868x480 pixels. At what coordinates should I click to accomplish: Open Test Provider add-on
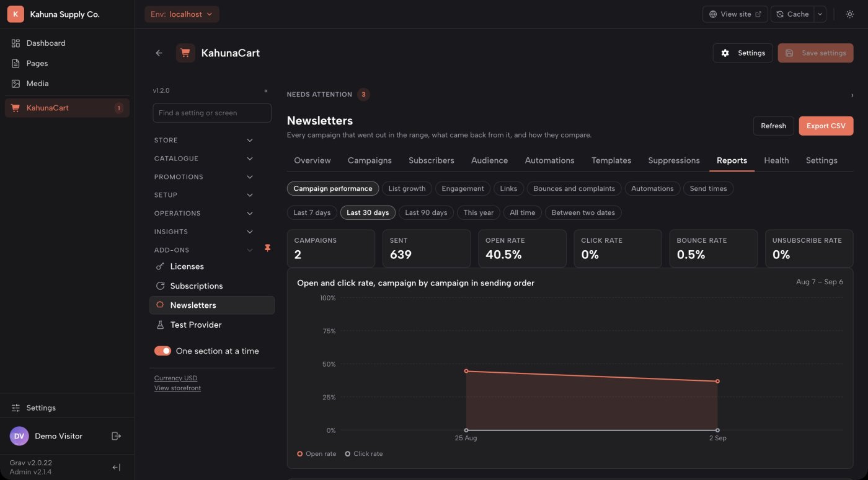point(212,325)
